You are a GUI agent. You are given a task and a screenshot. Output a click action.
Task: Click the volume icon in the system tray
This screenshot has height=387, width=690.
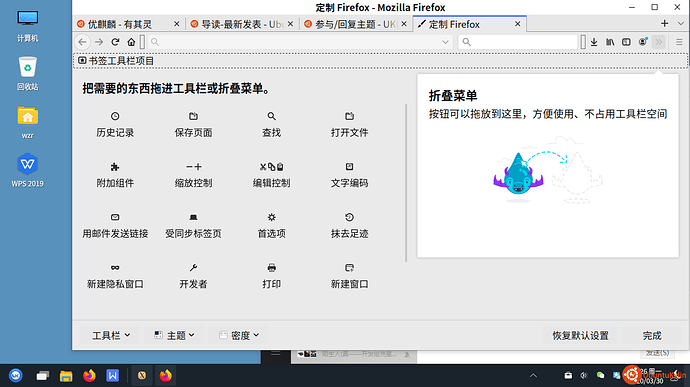(x=584, y=376)
